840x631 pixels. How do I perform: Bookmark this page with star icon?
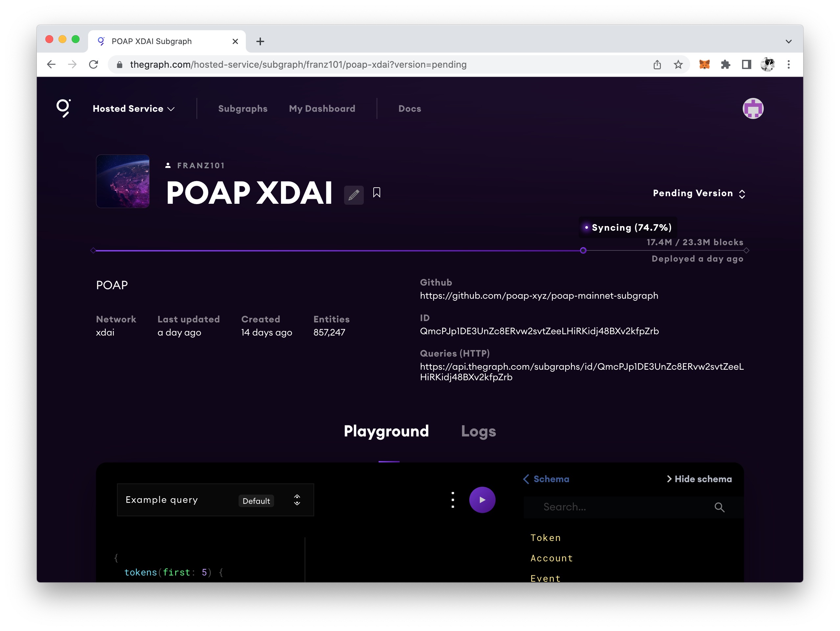(x=678, y=64)
